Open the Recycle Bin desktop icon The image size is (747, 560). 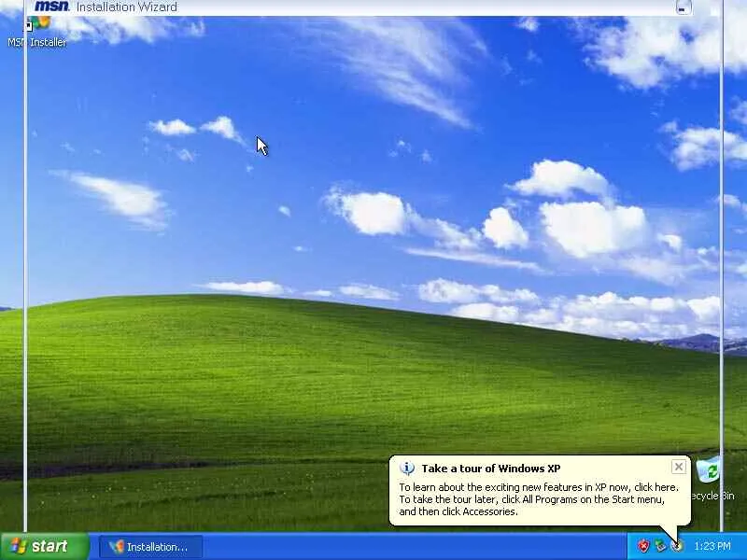[712, 479]
